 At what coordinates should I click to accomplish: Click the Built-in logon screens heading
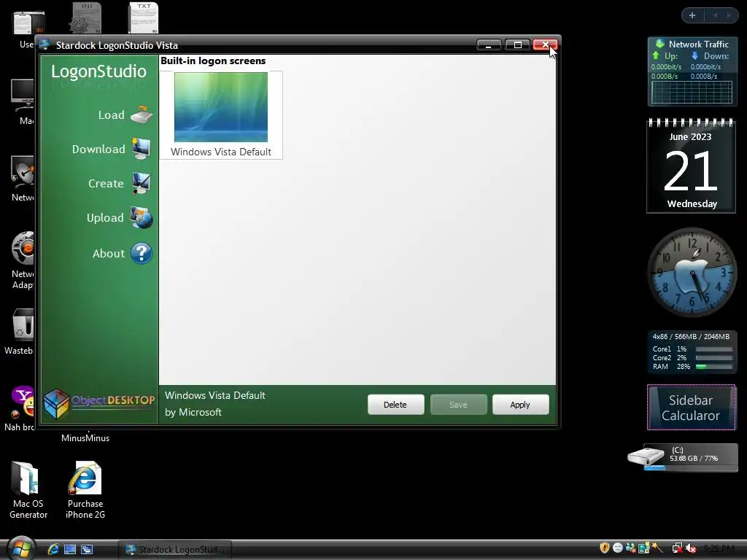click(213, 61)
